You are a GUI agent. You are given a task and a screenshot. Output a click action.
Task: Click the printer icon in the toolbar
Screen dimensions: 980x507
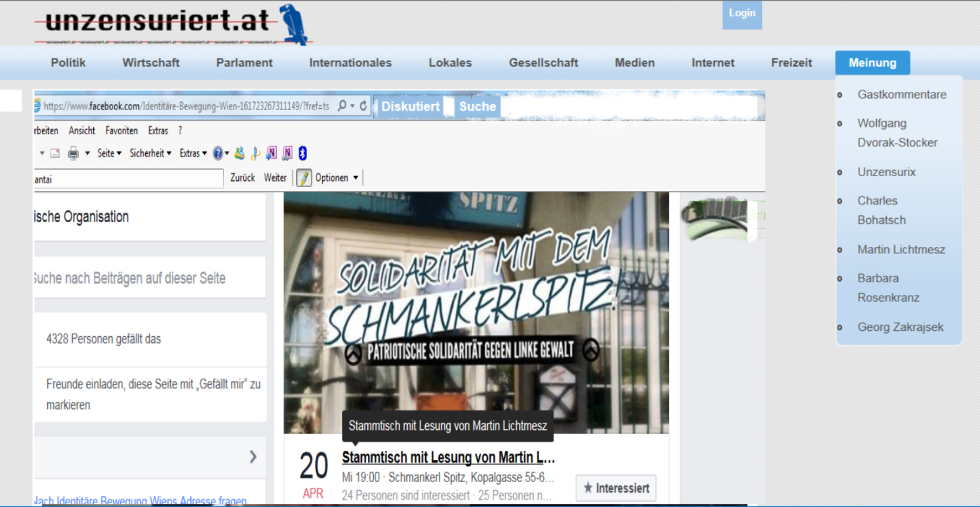[74, 153]
